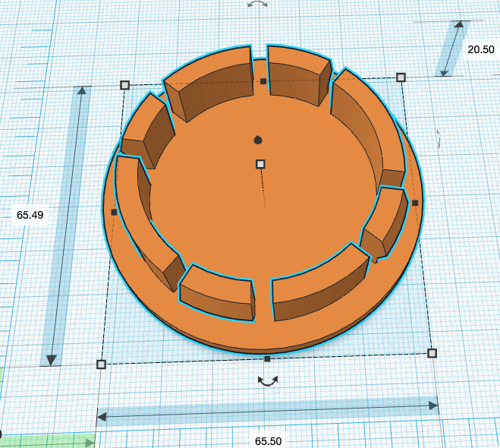Screen dimensions: 500x448
Task: Click the left edge black midpoint handle
Action: tap(114, 212)
